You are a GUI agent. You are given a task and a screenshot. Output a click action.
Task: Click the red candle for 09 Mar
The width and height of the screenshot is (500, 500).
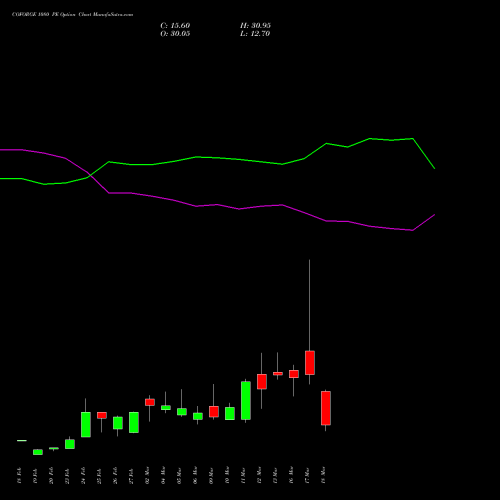[214, 411]
